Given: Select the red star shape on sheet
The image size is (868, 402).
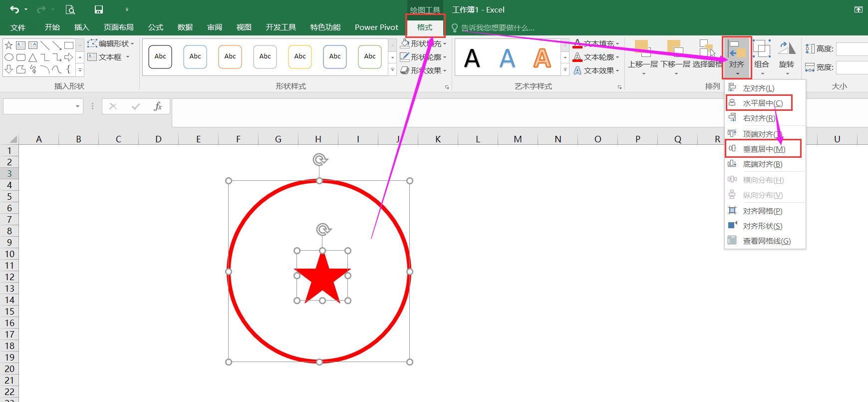Looking at the screenshot, I should coord(322,278).
